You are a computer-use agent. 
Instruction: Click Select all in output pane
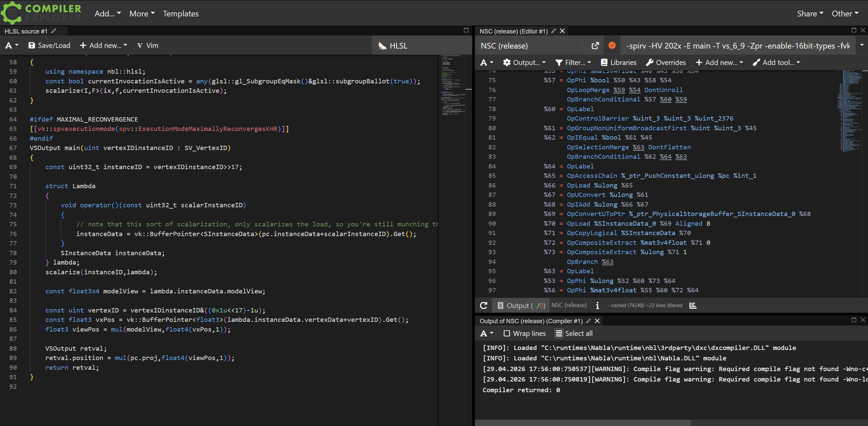tap(574, 333)
